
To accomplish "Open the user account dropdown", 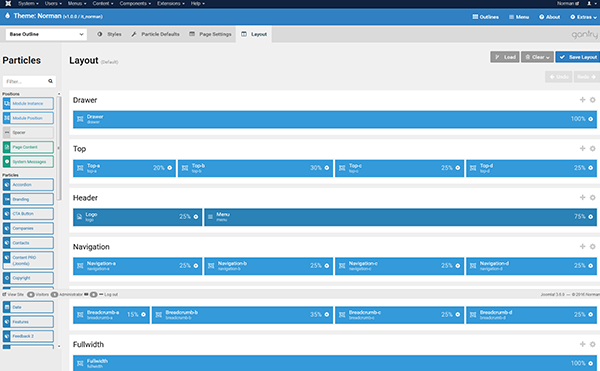I will [591, 3].
